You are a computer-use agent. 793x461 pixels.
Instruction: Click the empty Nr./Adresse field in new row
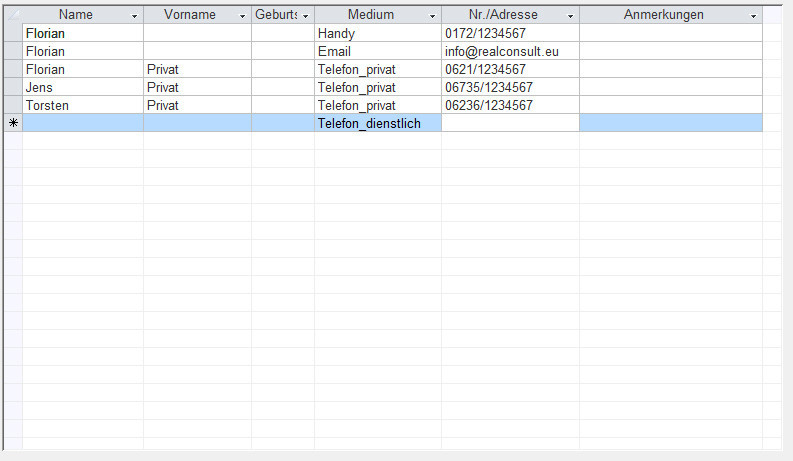point(511,123)
